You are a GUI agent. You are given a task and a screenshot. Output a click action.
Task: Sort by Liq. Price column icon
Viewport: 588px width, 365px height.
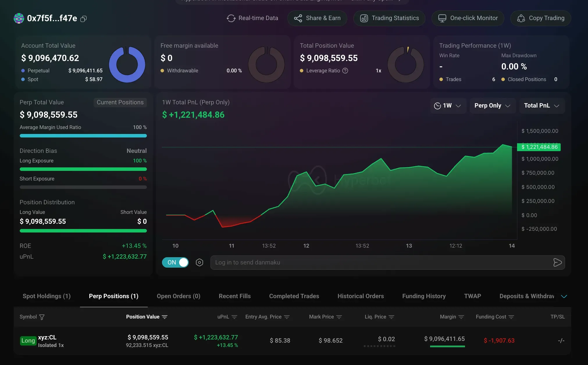pyautogui.click(x=391, y=317)
